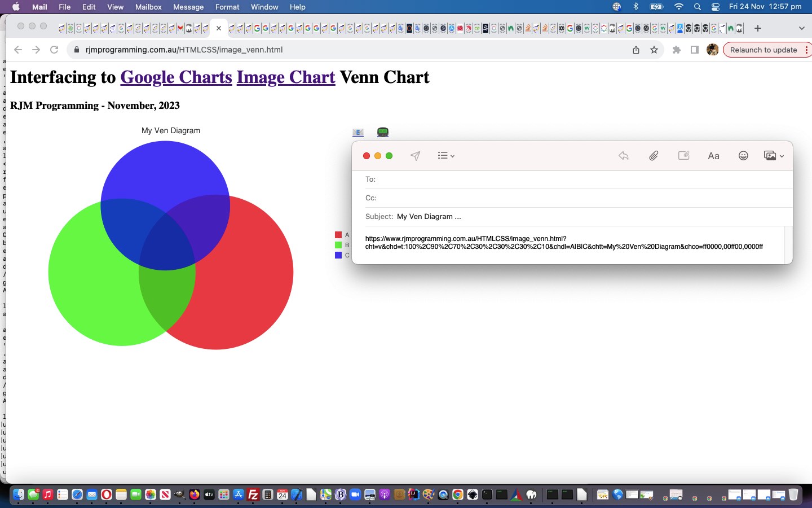Open a new Chrome tab

point(758,28)
